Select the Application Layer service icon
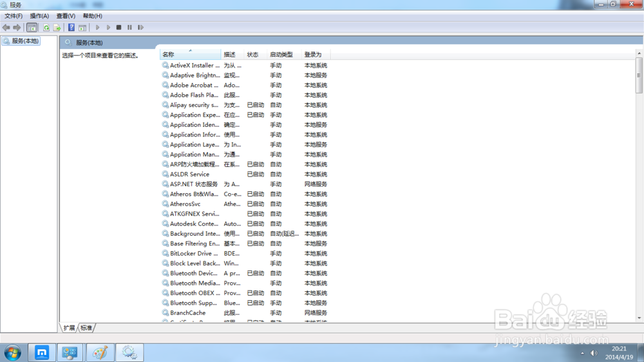The width and height of the screenshot is (644, 362). click(x=165, y=144)
